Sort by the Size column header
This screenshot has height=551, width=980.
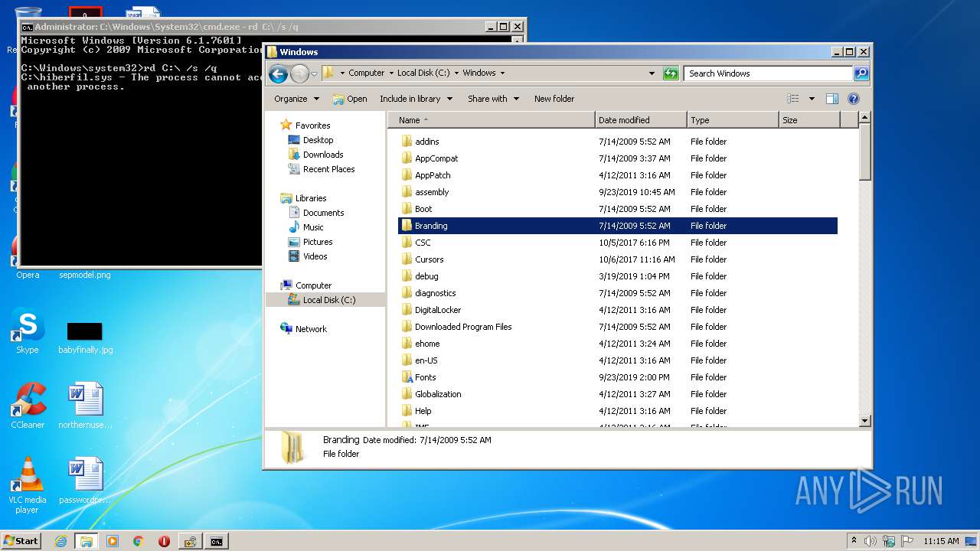coord(809,120)
